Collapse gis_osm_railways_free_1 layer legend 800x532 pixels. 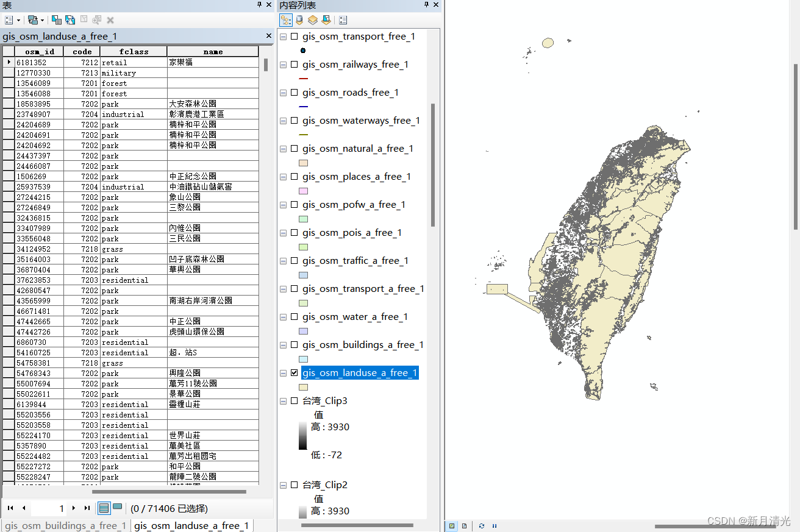[283, 65]
